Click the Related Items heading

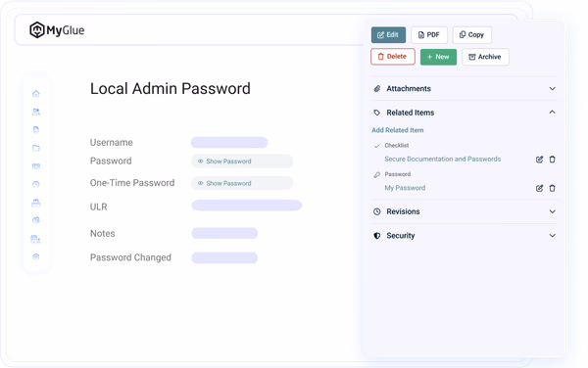point(411,113)
